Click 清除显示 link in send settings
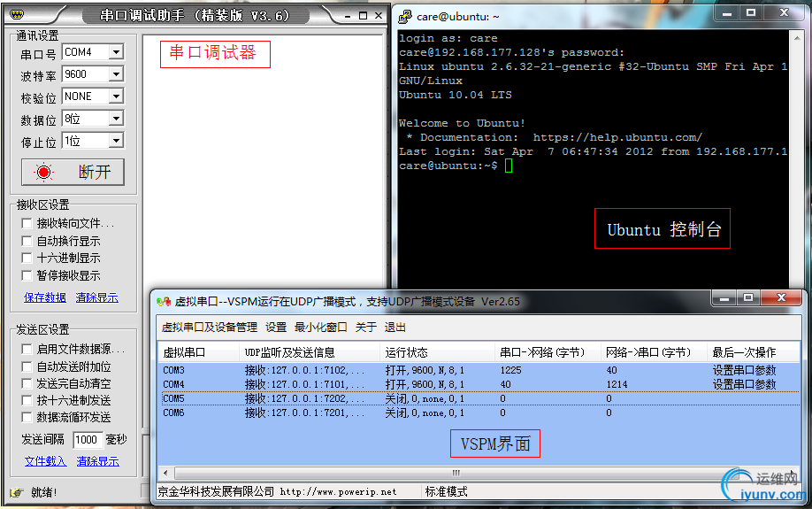The height and width of the screenshot is (509, 812). [98, 461]
